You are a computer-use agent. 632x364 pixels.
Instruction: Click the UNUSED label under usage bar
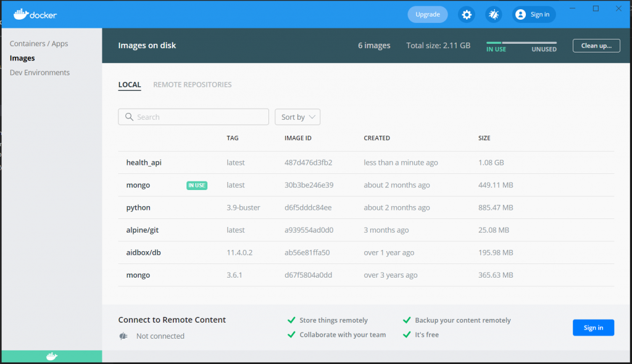pos(544,49)
